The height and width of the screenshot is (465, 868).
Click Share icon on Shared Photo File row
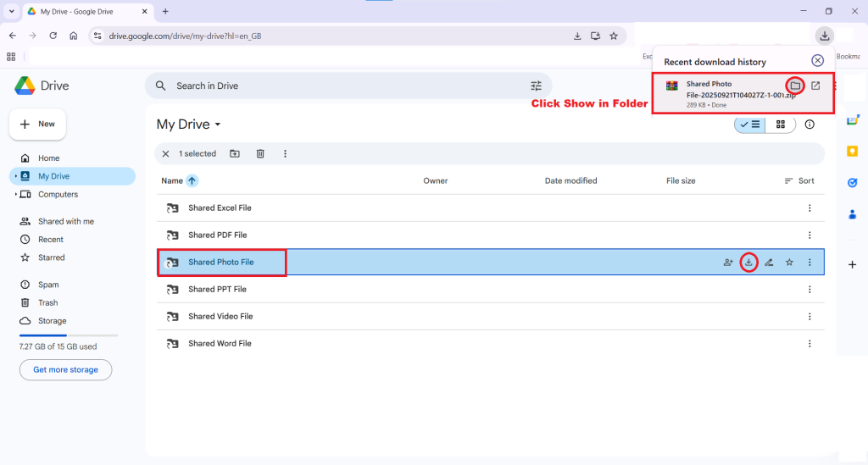(x=728, y=263)
